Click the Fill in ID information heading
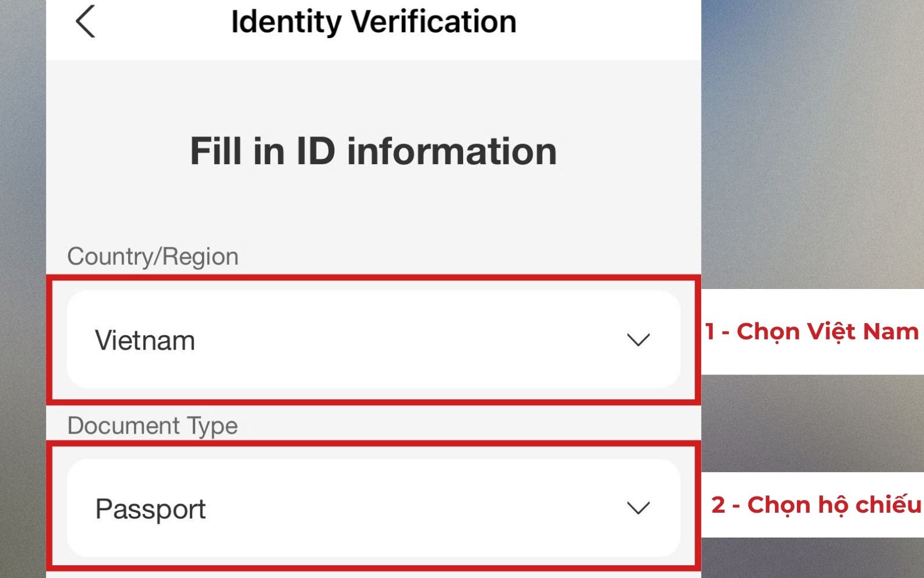Screen dimensions: 924x578 coord(373,151)
